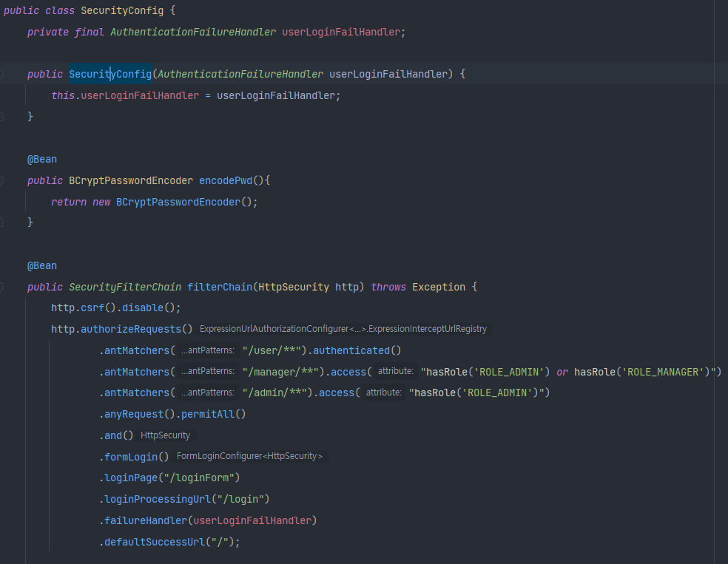728x564 pixels.
Task: Click the authorizeRequests() method call
Action: 136,330
